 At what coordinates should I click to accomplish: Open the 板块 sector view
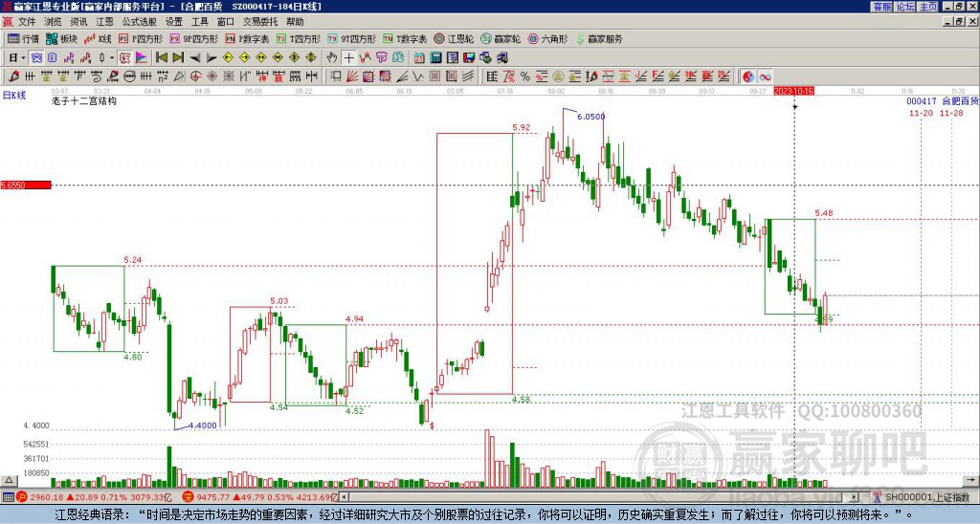[61, 38]
